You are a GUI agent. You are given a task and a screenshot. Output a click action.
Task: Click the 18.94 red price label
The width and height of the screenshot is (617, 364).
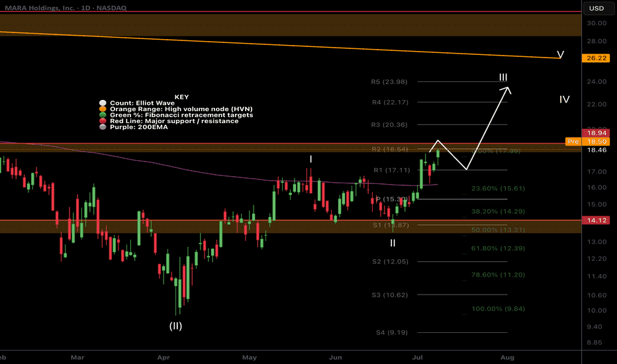click(596, 133)
